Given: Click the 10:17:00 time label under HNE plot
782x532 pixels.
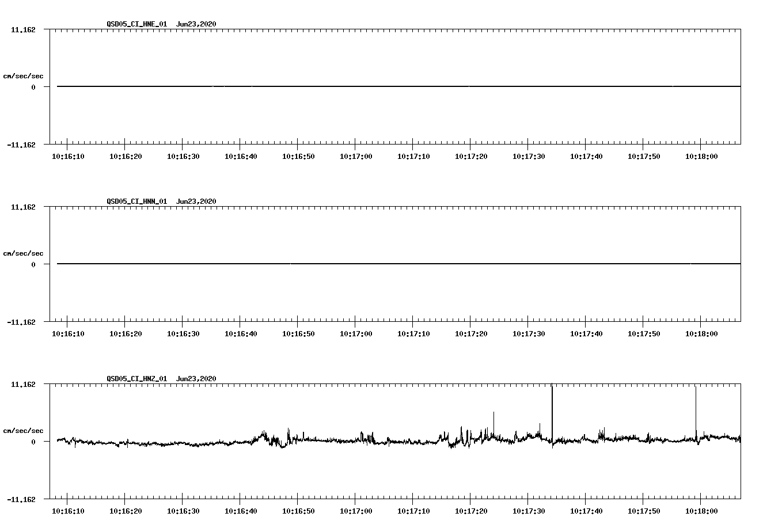Looking at the screenshot, I should [356, 157].
